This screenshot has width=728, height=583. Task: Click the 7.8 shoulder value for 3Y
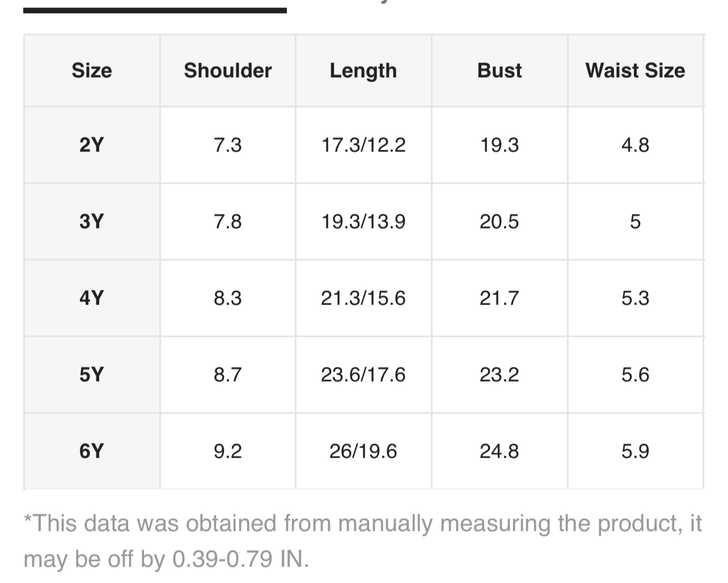pos(228,221)
